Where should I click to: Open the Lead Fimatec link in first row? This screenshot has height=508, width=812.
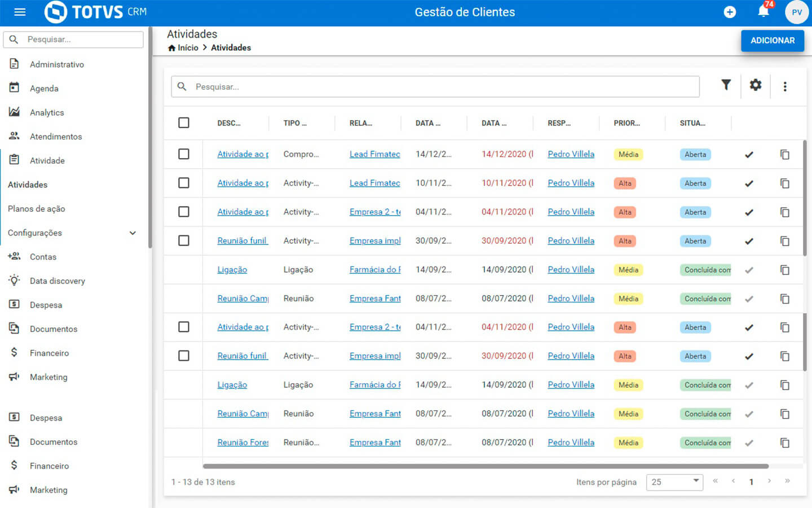click(374, 154)
